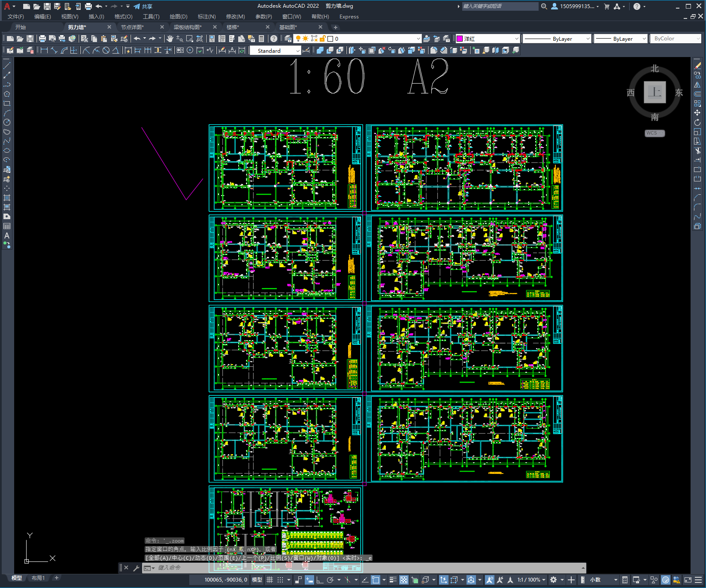Toggle the grid display in status bar
The image size is (706, 588).
coord(270,580)
